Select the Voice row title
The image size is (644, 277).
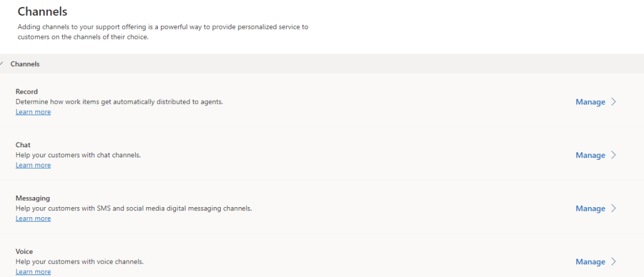click(x=25, y=252)
